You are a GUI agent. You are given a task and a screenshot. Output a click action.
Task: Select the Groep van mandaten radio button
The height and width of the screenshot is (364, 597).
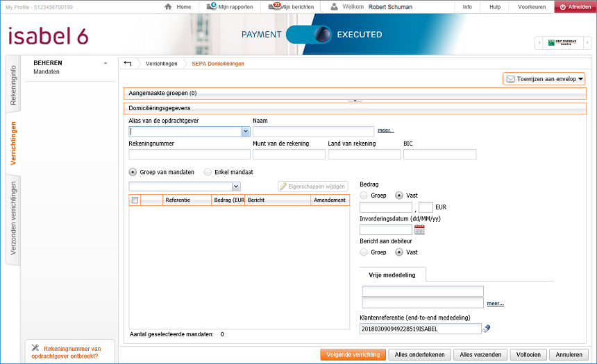point(133,173)
